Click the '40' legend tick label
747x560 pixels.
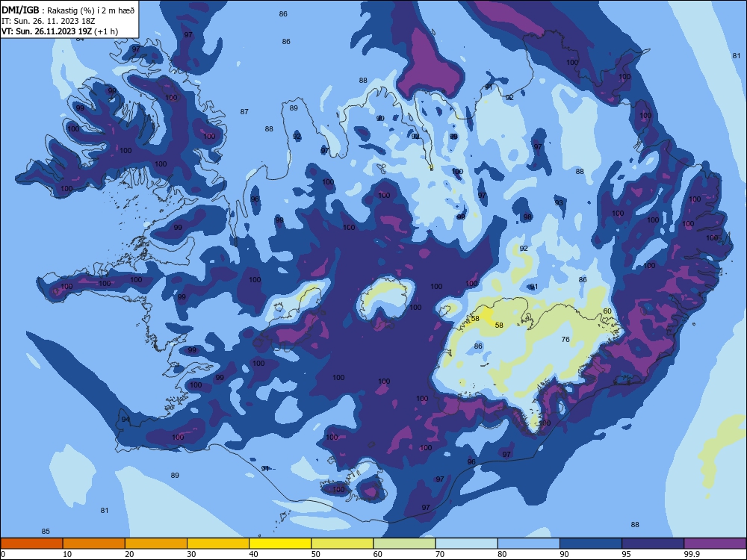[x=253, y=554]
